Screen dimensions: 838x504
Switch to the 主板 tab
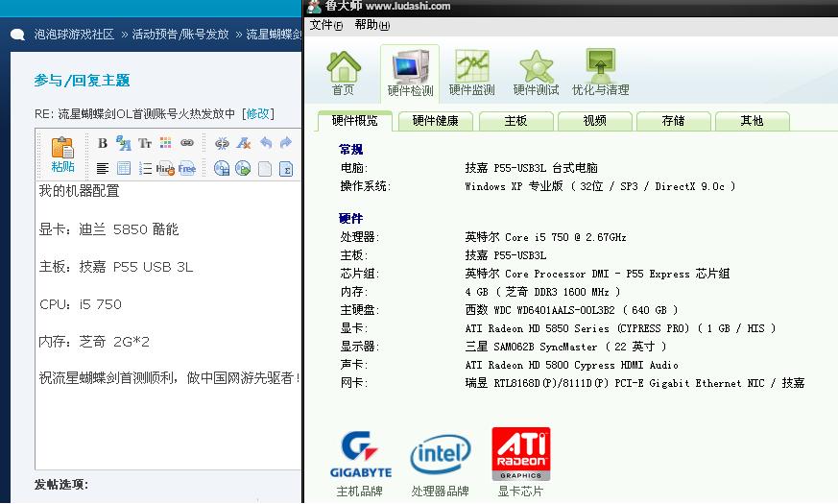[515, 121]
